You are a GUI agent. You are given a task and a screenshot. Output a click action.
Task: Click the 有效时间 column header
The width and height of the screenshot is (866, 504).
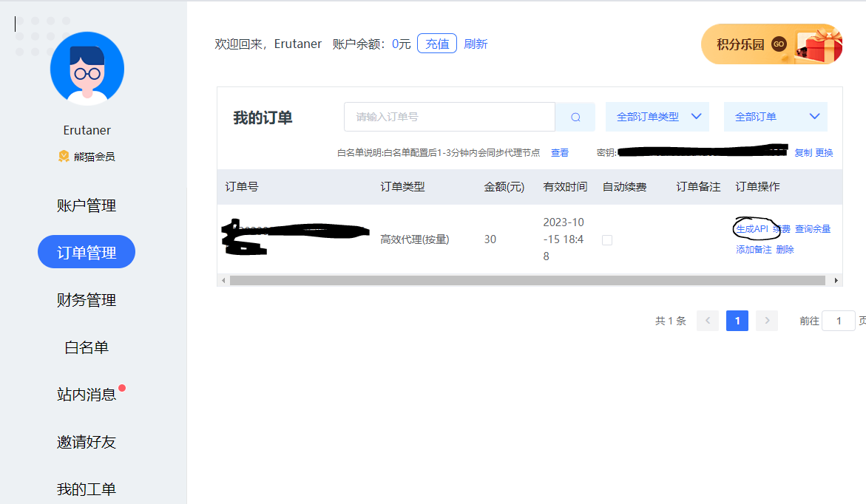coord(565,186)
